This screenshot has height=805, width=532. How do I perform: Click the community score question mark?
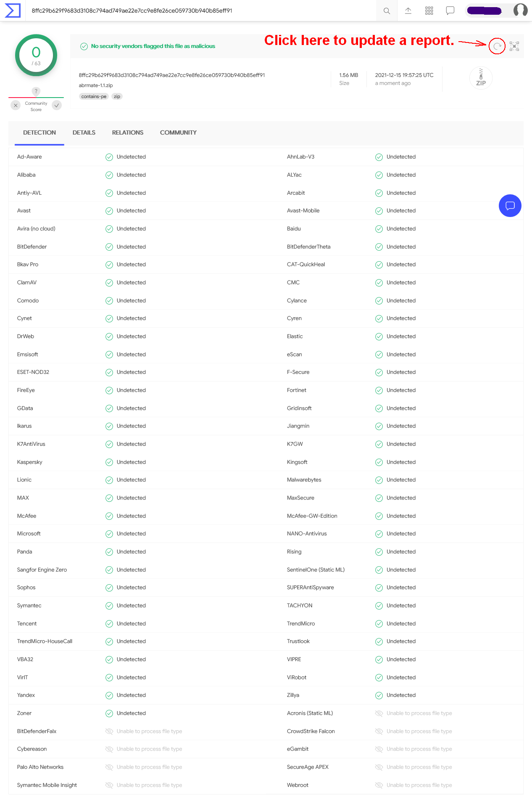click(x=36, y=91)
